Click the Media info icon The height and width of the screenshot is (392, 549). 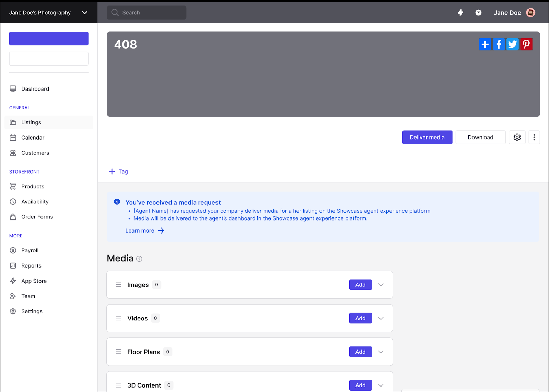[x=139, y=259]
